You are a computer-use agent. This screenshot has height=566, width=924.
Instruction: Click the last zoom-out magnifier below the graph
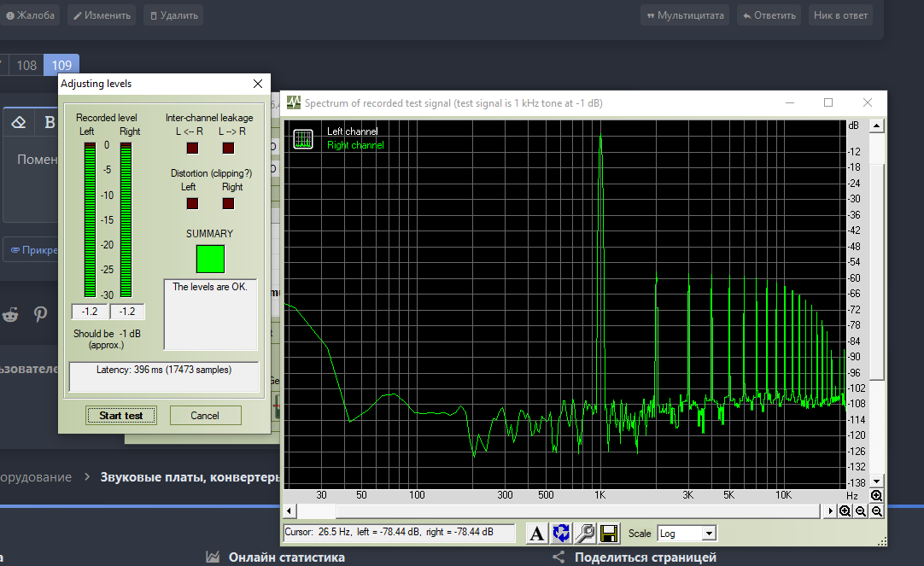coord(877,511)
